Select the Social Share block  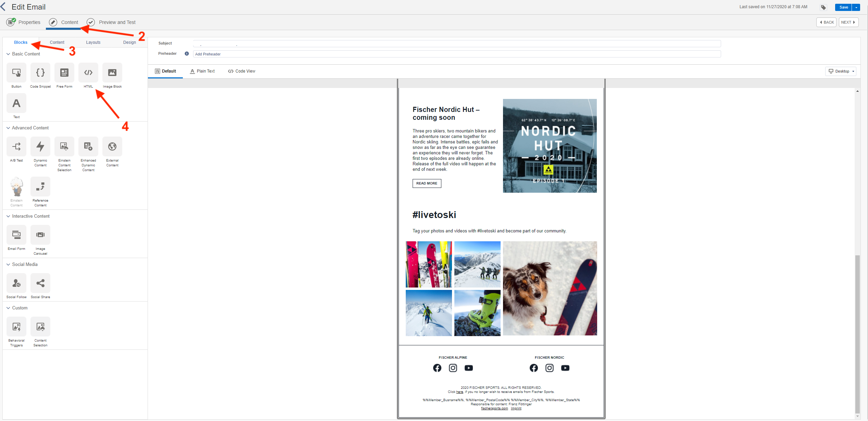(x=40, y=283)
